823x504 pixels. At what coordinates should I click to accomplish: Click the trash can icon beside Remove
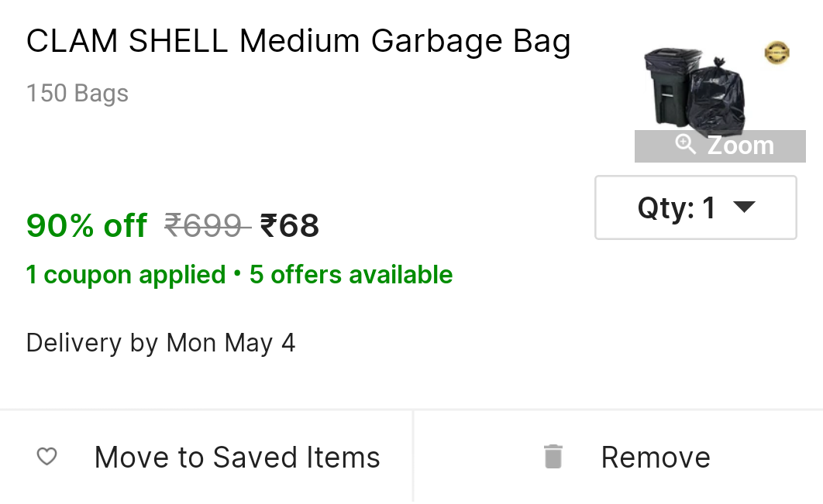click(553, 457)
